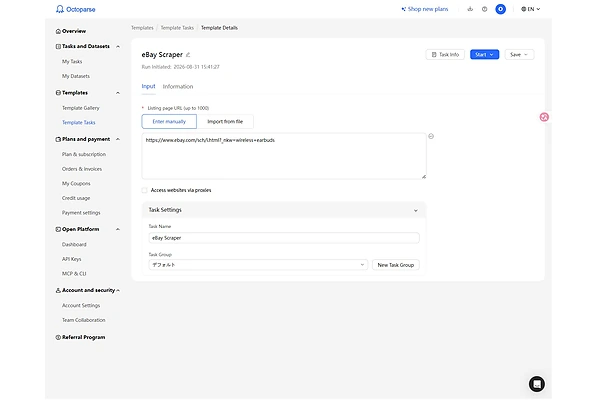Select Import from file option
The height and width of the screenshot is (400, 600).
[x=225, y=121]
